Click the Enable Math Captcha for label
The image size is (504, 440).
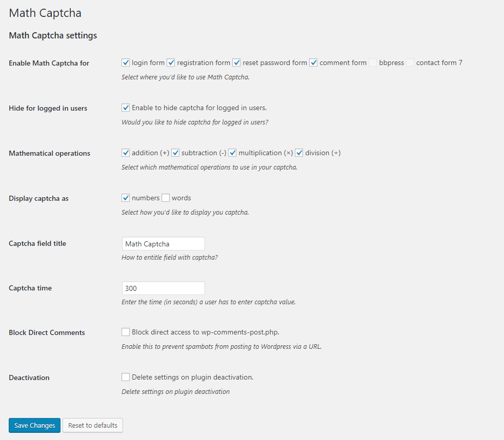pos(49,64)
